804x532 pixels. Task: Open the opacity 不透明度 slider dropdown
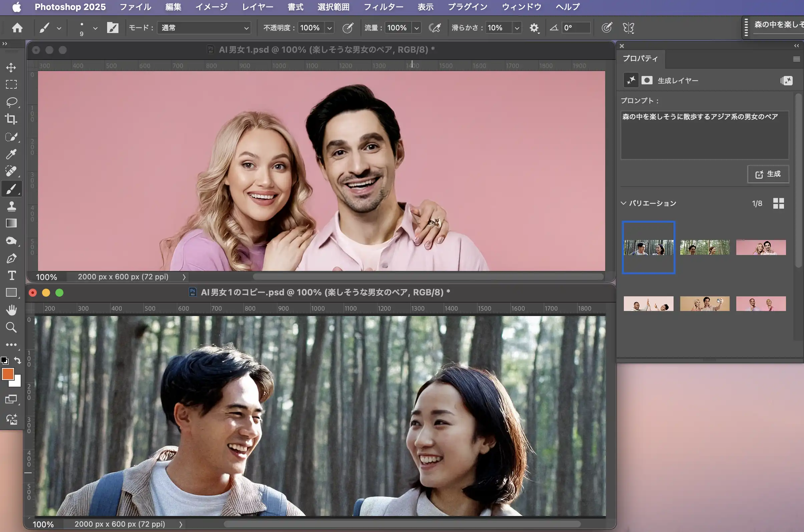pos(329,28)
